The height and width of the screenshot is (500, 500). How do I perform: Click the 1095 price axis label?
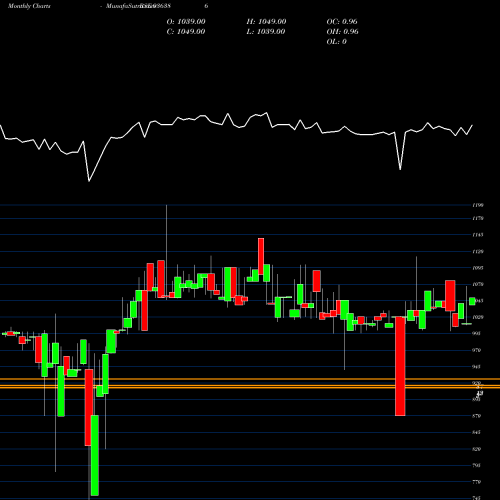point(478,268)
